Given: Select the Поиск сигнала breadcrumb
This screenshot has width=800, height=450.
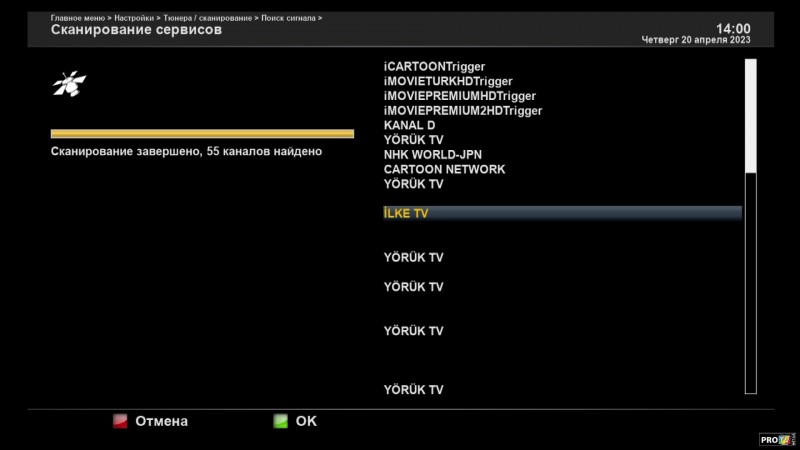Looking at the screenshot, I should (289, 18).
